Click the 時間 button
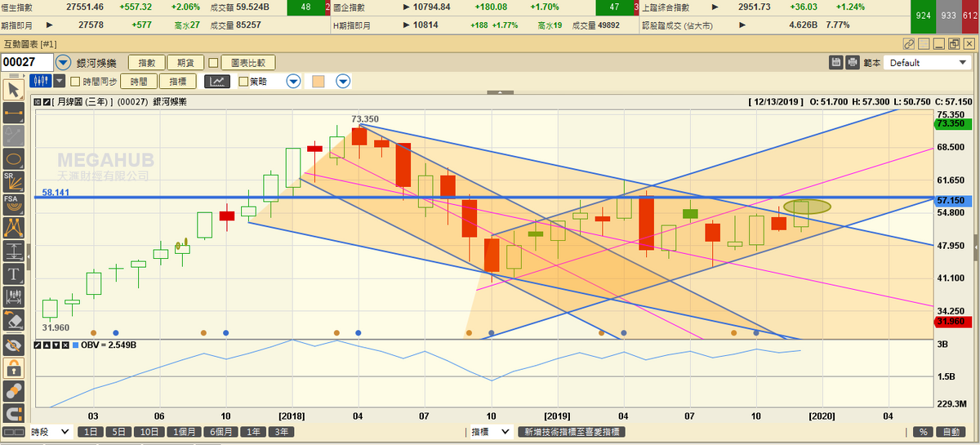Screen dimensions: 980x445 click(x=139, y=81)
